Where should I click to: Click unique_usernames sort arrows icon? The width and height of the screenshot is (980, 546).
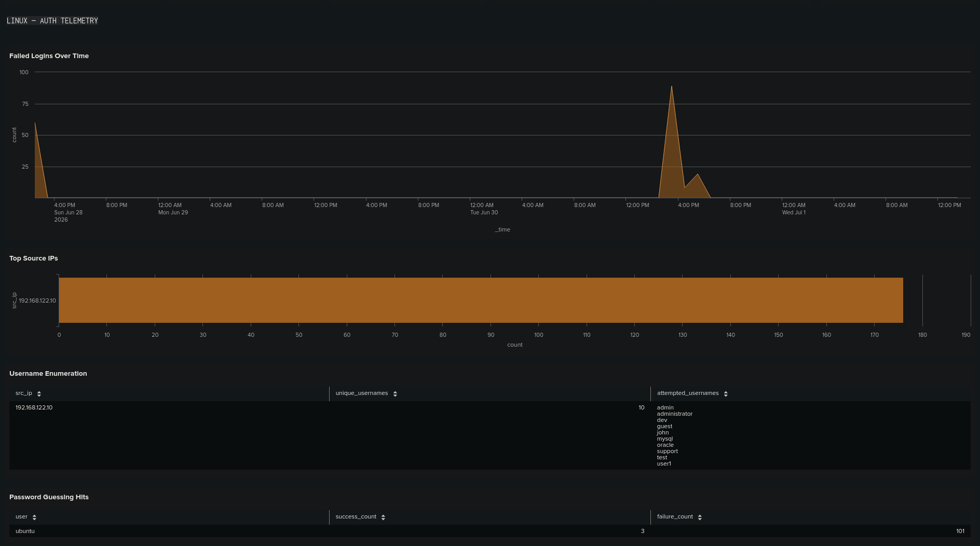click(395, 394)
